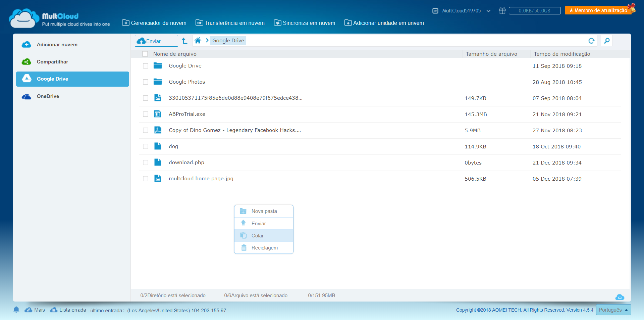Click the Enviar upload button
Viewport: 644px width, 320px height.
[156, 41]
